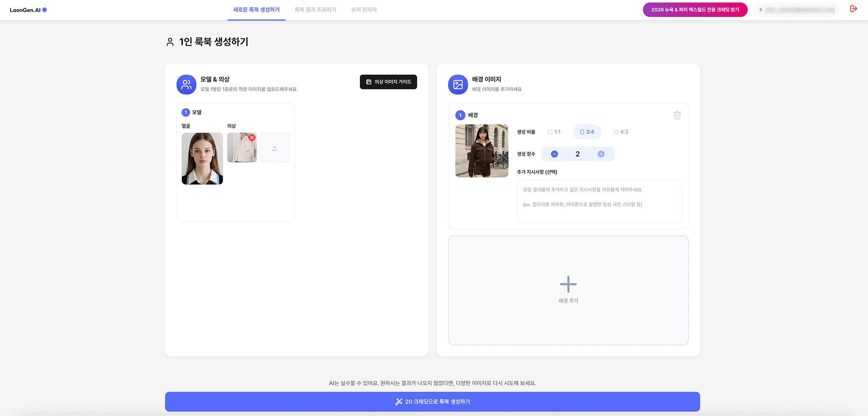Click the outfit upload icon slot
This screenshot has width=868, height=416.
pyautogui.click(x=275, y=148)
